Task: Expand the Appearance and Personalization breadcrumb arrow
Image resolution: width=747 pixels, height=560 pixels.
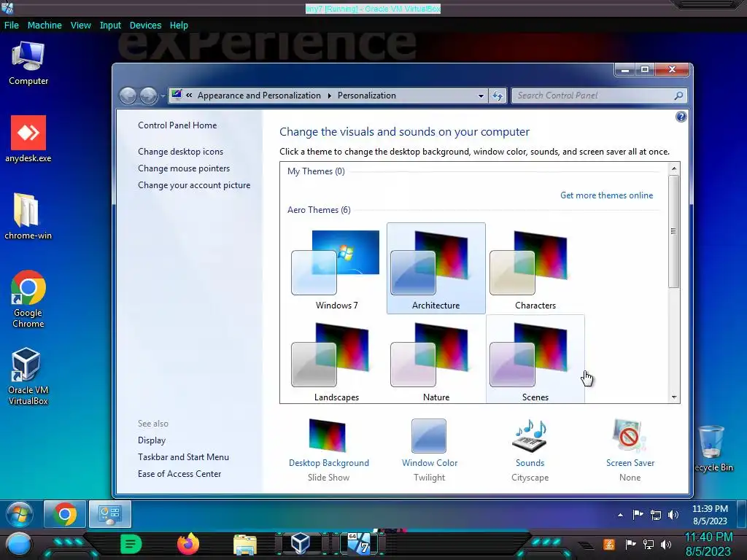Action: tap(329, 96)
